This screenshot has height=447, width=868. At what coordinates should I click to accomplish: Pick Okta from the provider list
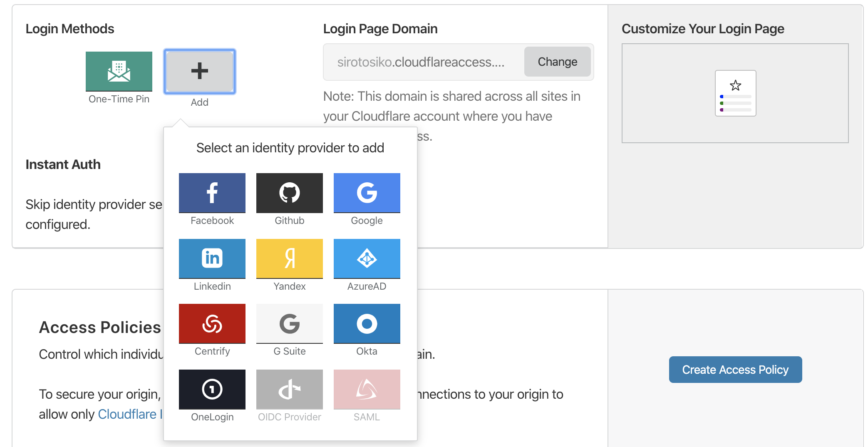point(367,324)
